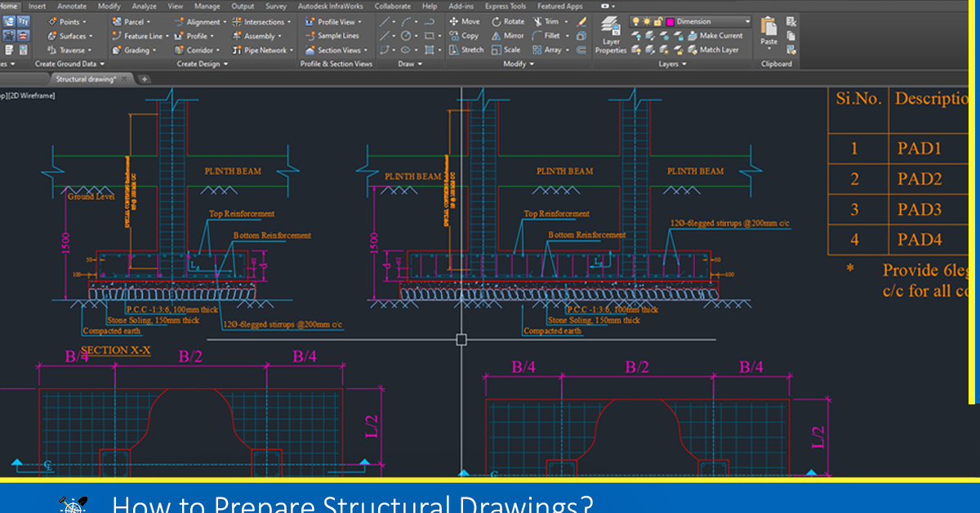Open the Autodesk InfraWorks tab
The width and height of the screenshot is (980, 513).
coord(330,6)
